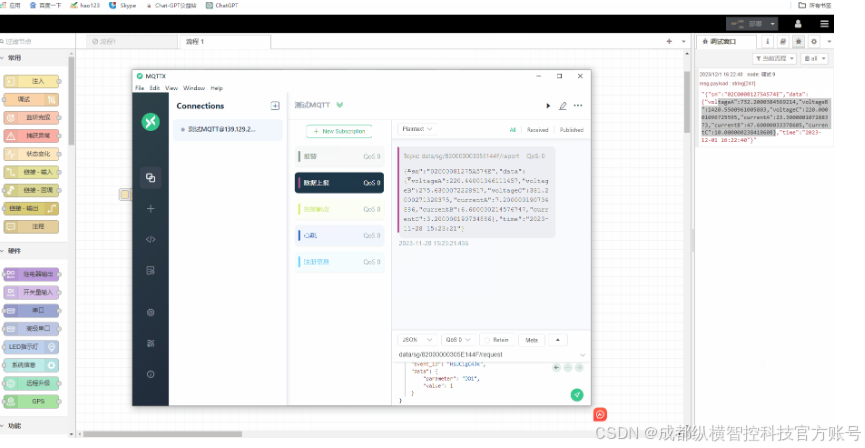Open the About info icon in MQTTX sidebar
Screen dimensions: 865x448
coord(150,374)
